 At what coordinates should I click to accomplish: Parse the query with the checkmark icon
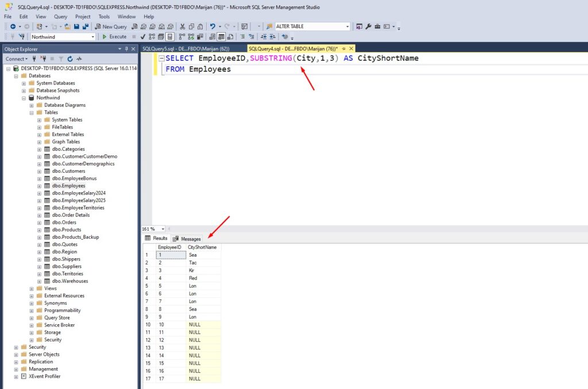pos(143,37)
